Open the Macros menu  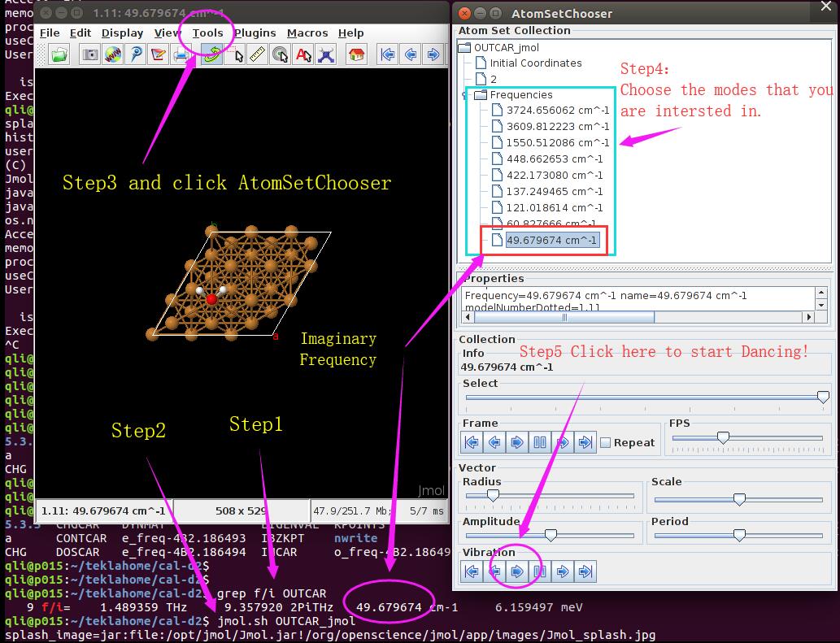tap(307, 33)
